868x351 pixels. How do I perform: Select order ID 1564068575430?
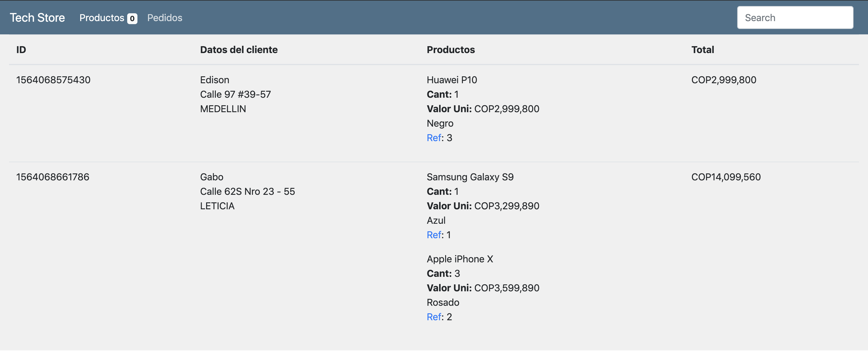pyautogui.click(x=53, y=80)
